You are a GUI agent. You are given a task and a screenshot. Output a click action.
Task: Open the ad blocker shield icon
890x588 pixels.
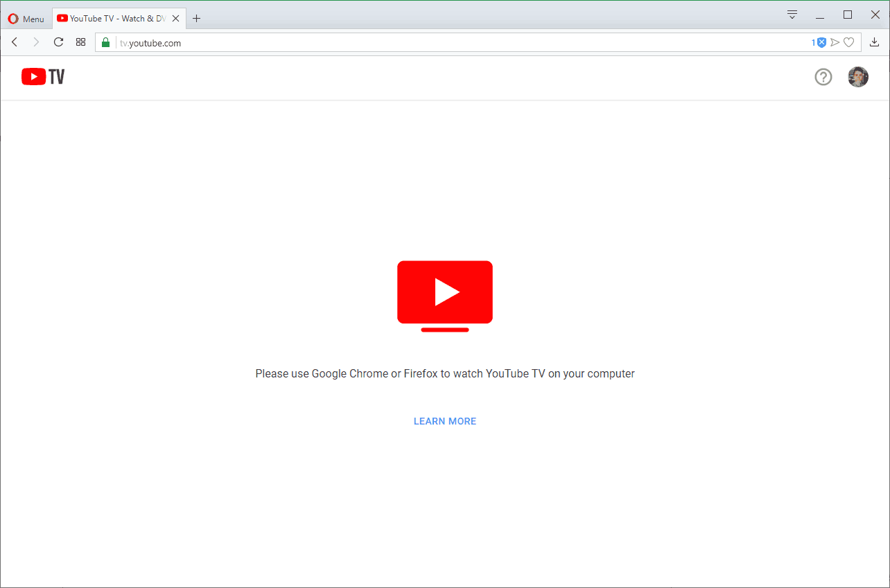click(x=821, y=43)
